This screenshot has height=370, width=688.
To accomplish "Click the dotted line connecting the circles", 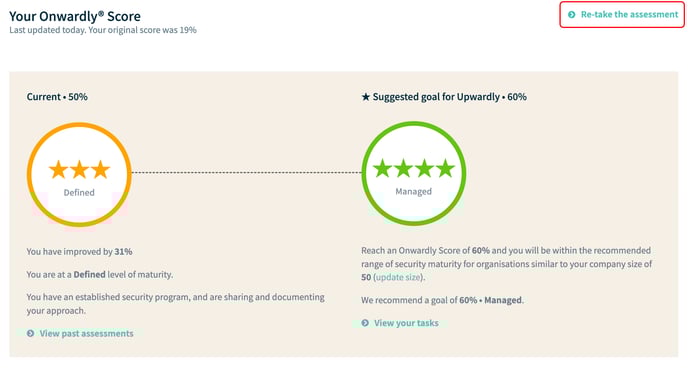I will click(247, 172).
